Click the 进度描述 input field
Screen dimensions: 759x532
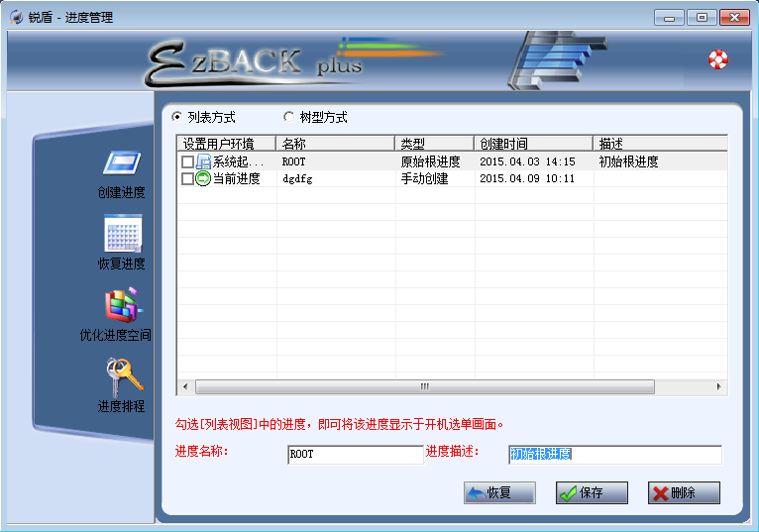pyautogui.click(x=615, y=455)
